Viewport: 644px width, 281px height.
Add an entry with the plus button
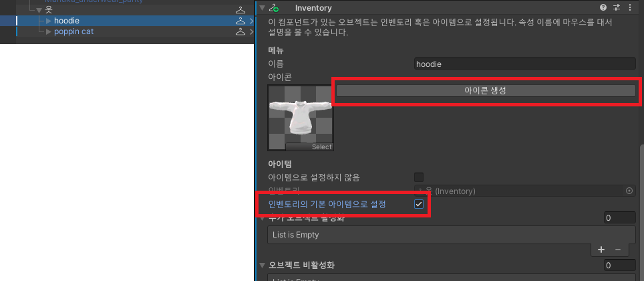point(601,249)
